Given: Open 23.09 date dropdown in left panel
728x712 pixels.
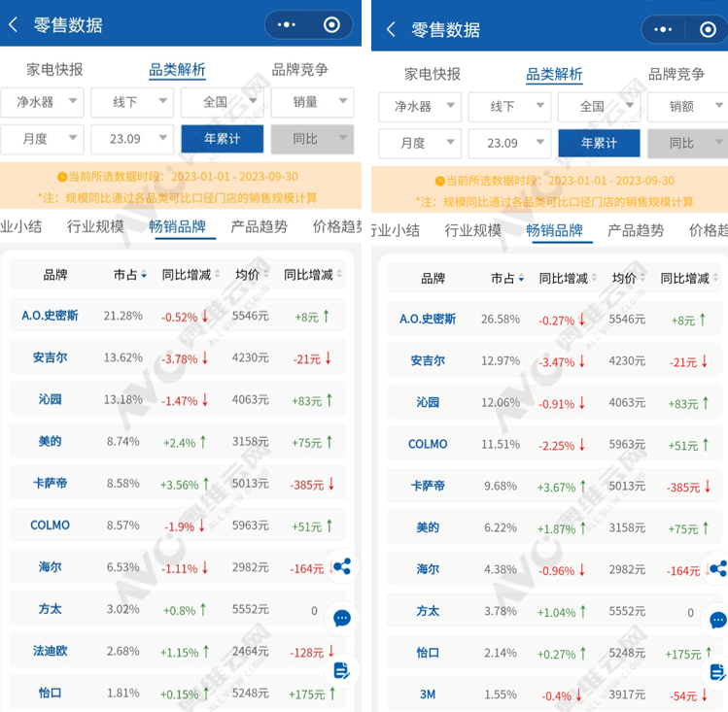Looking at the screenshot, I should 132,139.
